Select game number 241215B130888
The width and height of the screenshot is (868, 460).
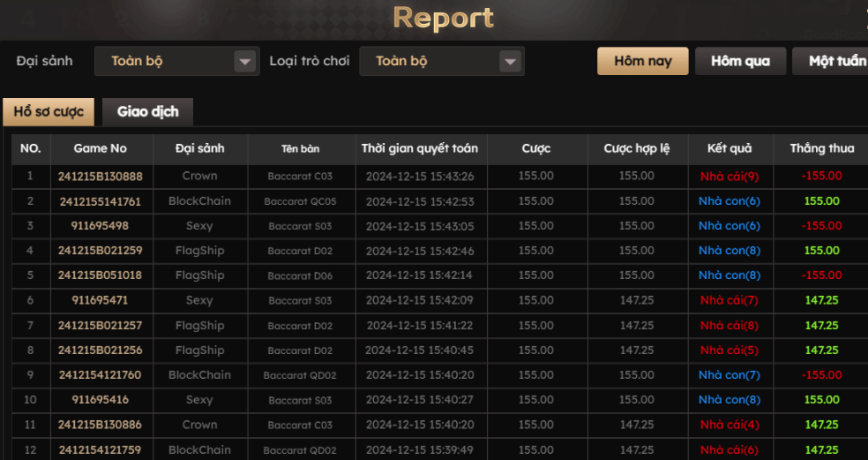101,177
